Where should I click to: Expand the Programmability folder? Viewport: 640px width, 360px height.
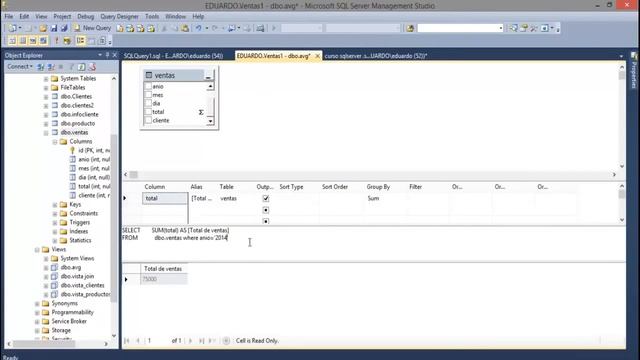[x=37, y=313]
